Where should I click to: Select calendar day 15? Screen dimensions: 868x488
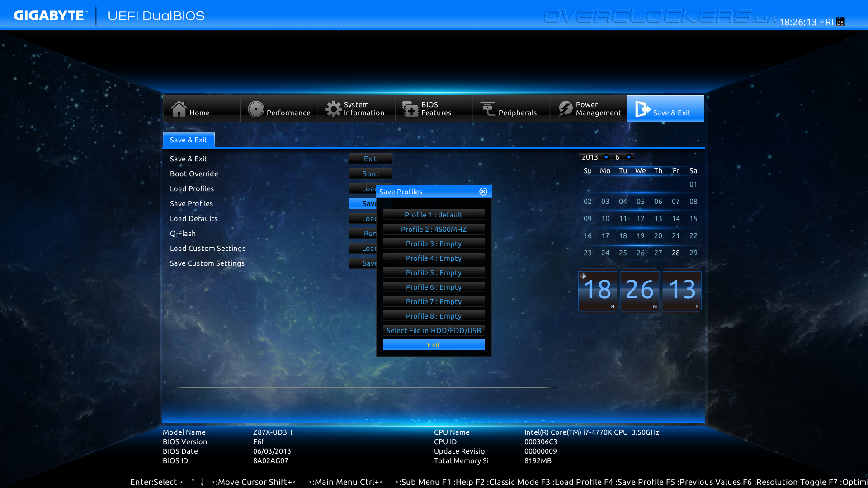(693, 219)
